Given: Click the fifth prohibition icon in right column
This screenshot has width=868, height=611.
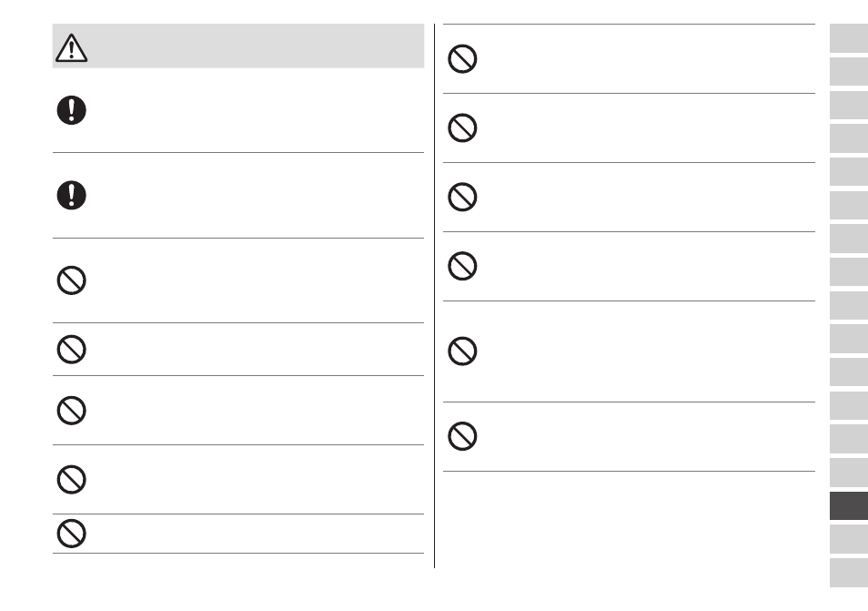Looking at the screenshot, I should 462,351.
